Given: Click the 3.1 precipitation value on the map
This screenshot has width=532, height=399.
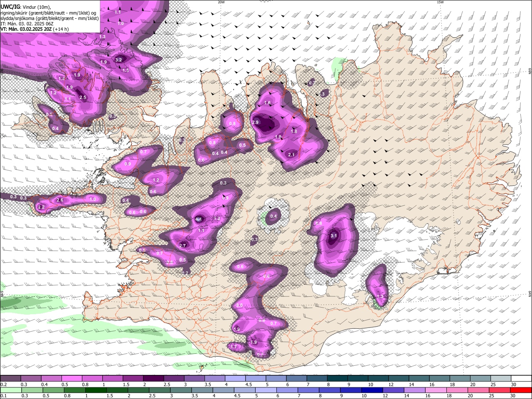Looking at the screenshot, I should coord(334,236).
